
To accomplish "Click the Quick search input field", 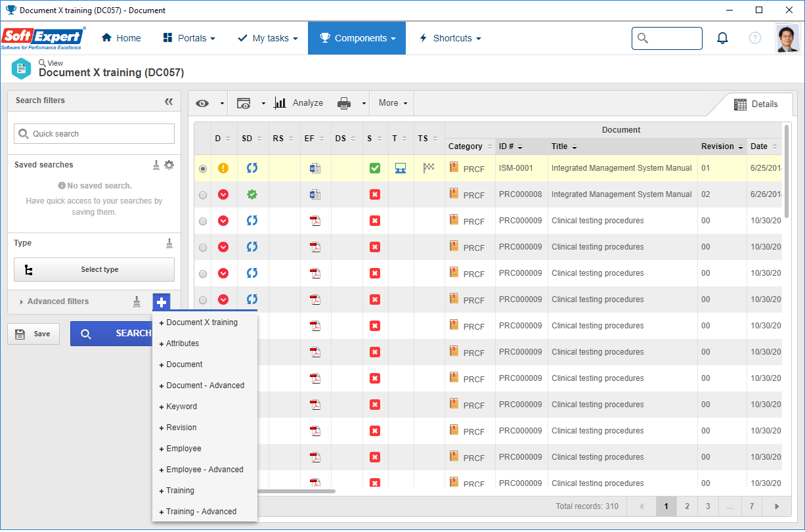I will [x=94, y=133].
